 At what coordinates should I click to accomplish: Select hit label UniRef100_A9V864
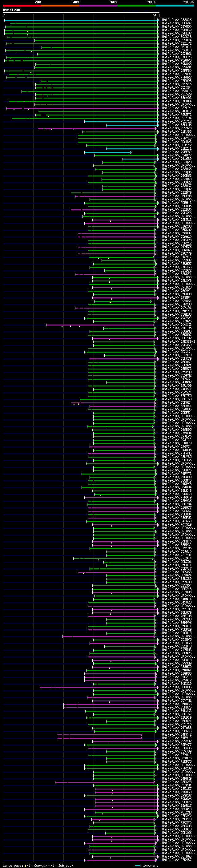[177, 301]
